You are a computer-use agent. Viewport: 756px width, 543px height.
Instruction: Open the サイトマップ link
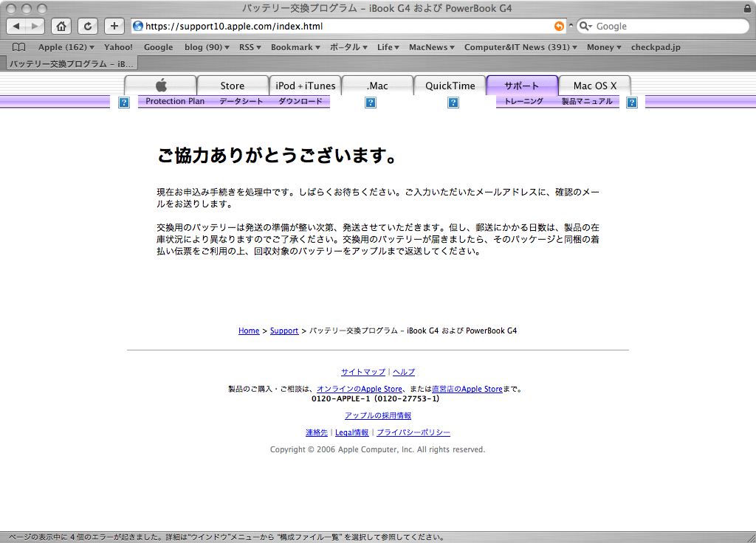point(363,372)
